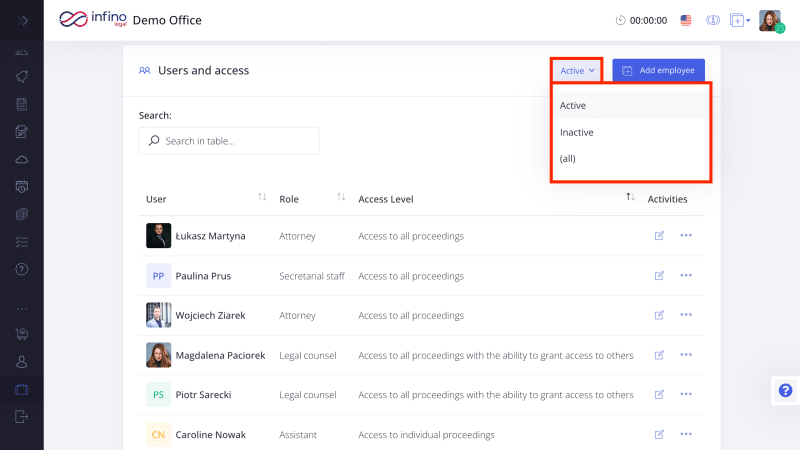800x450 pixels.
Task: Edit Łukasz Martyna using the pencil icon
Action: [x=659, y=236]
